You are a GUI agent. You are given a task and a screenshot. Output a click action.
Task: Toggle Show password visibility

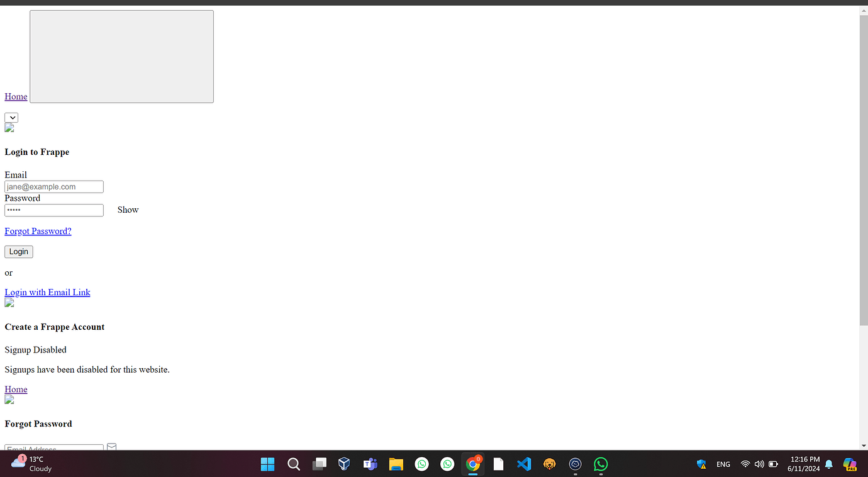pyautogui.click(x=128, y=210)
